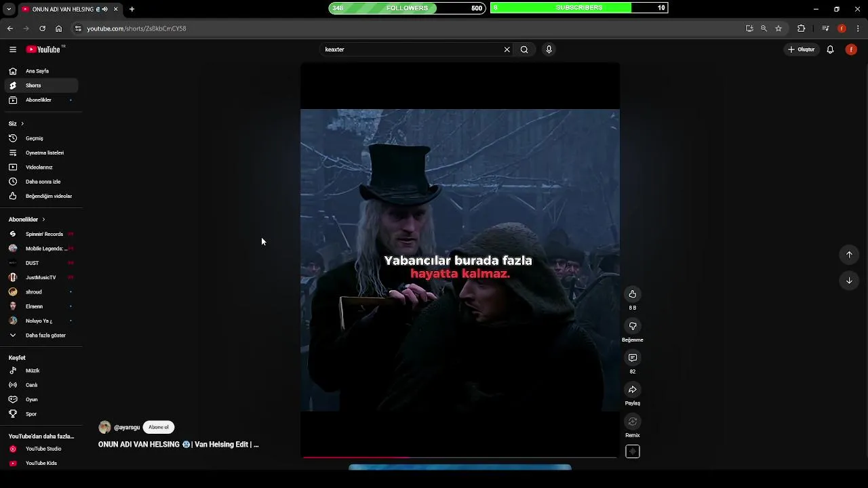
Task: Open Daha sonra izle list
Action: tap(41, 182)
